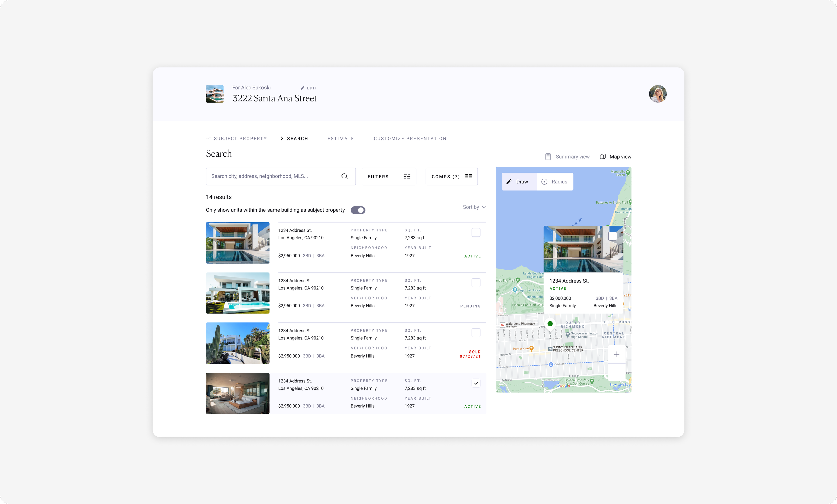Go to Customize Presentation step
Image resolution: width=837 pixels, height=504 pixels.
[410, 139]
